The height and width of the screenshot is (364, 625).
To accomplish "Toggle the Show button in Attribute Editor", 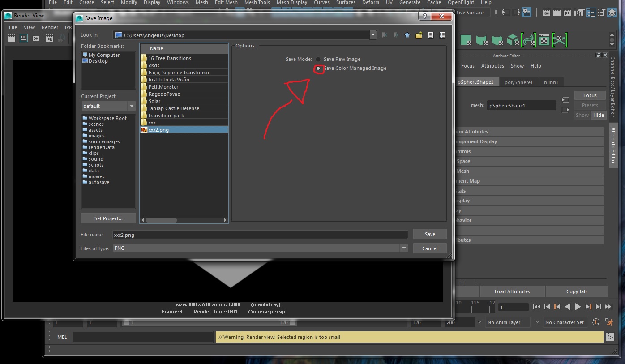I will point(582,115).
